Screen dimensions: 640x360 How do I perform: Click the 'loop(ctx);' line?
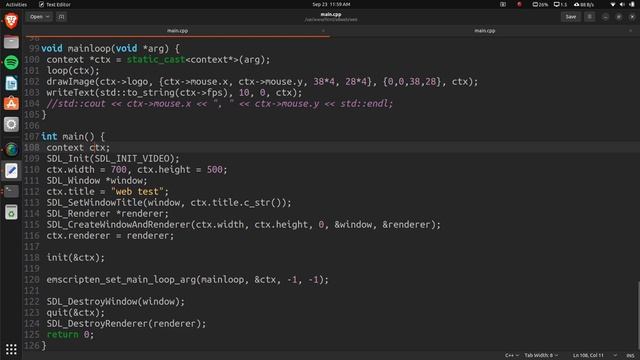click(73, 71)
